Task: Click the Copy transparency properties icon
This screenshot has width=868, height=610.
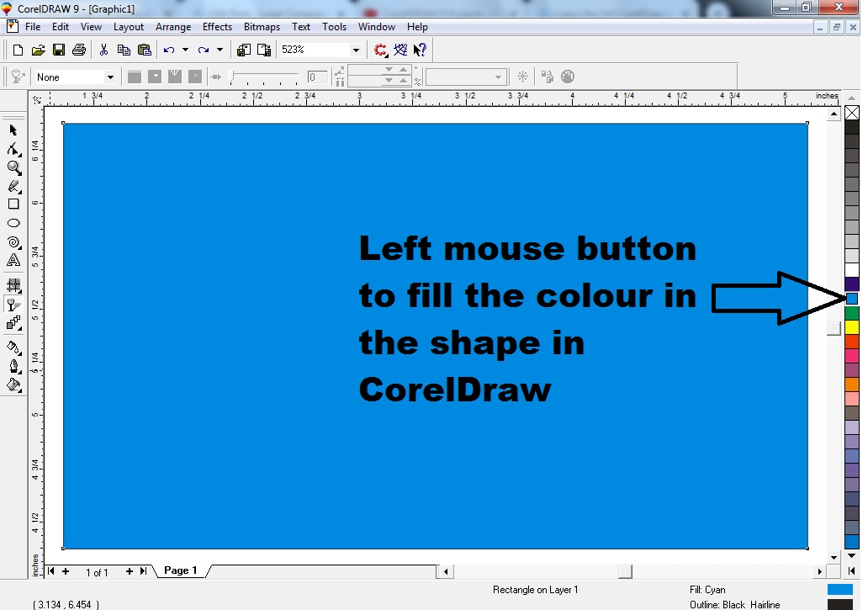Action: point(548,77)
